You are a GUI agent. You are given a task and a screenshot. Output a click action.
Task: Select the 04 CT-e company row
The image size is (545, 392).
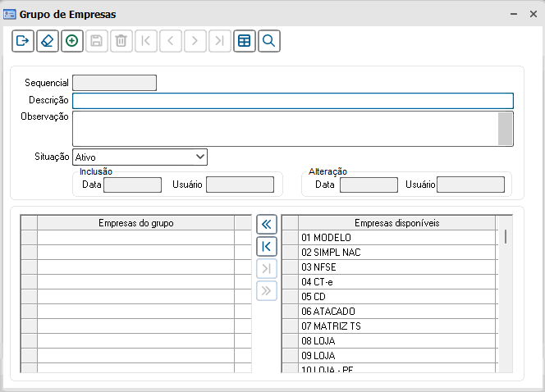[396, 282]
